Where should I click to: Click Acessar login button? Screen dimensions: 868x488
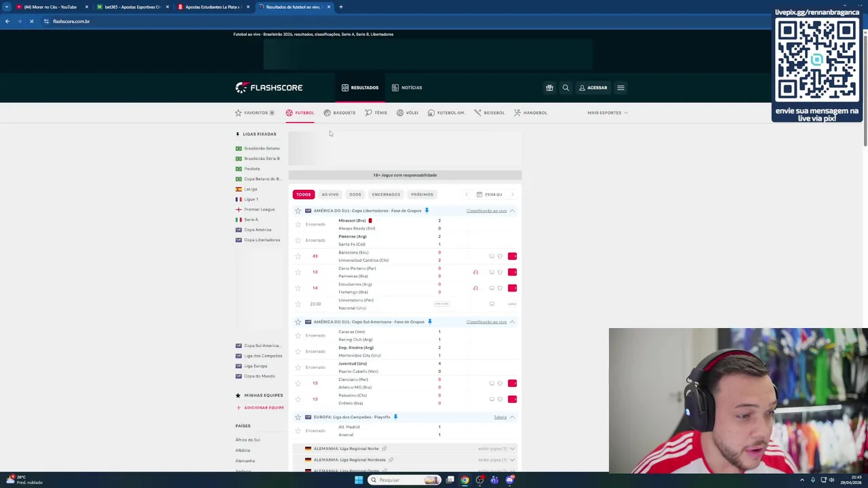coord(593,87)
